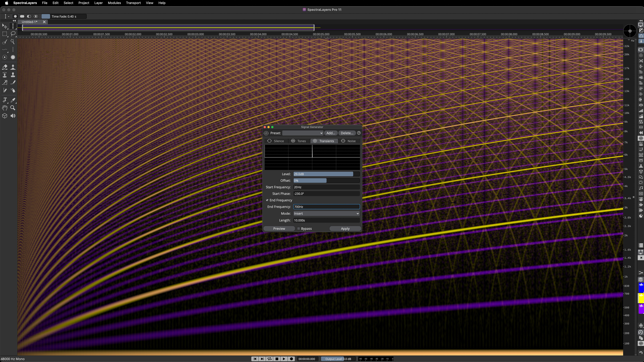644x362 pixels.
Task: Open the Modules menu
Action: tap(114, 3)
